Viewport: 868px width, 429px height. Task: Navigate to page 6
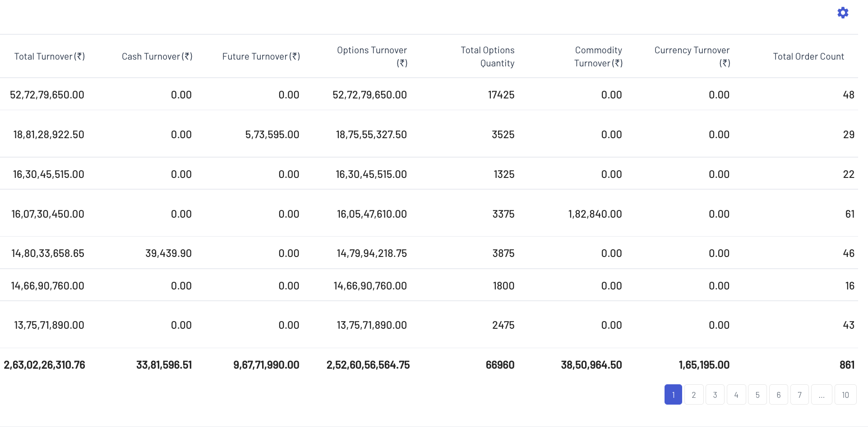(x=778, y=395)
